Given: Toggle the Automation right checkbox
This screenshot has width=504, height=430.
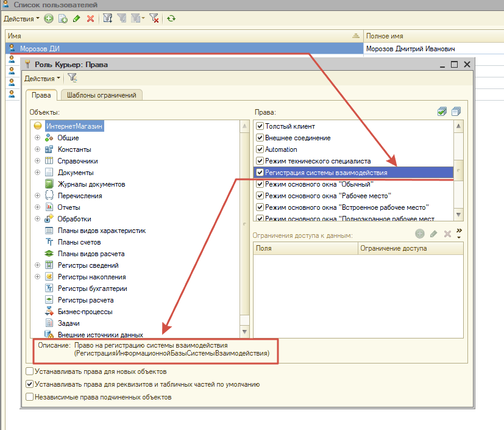Looking at the screenshot, I should point(260,149).
